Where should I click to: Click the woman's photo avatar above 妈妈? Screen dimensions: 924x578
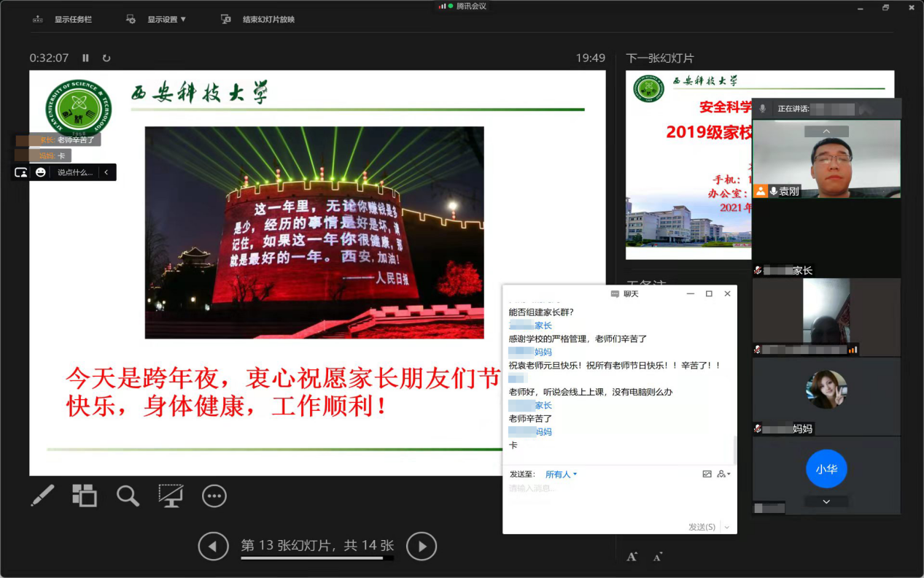tap(826, 390)
